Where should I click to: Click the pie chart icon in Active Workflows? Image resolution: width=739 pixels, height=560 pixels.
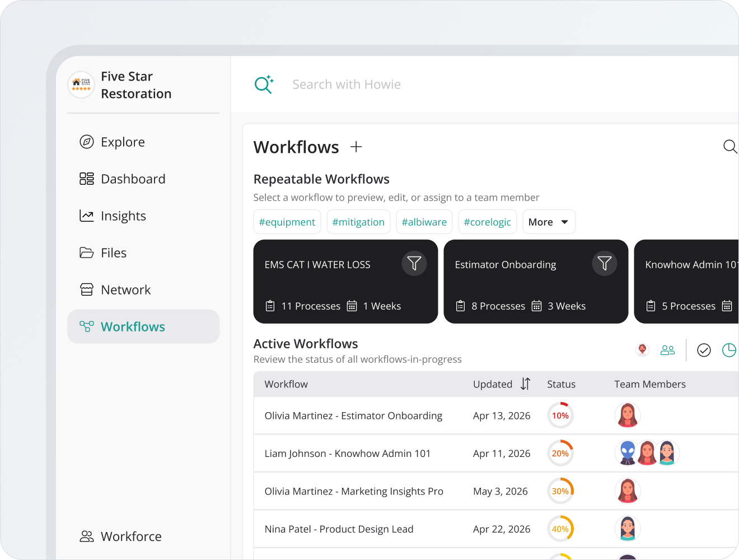point(729,350)
